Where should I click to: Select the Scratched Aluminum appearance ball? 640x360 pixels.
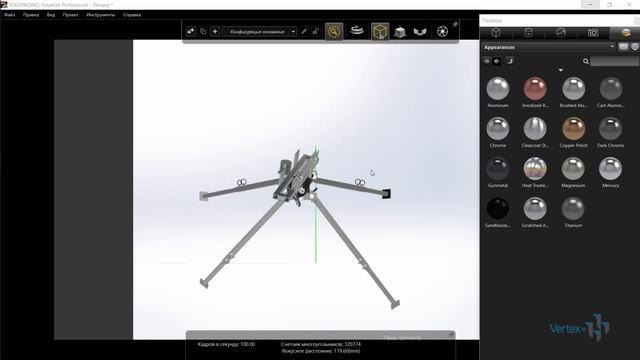coord(535,208)
